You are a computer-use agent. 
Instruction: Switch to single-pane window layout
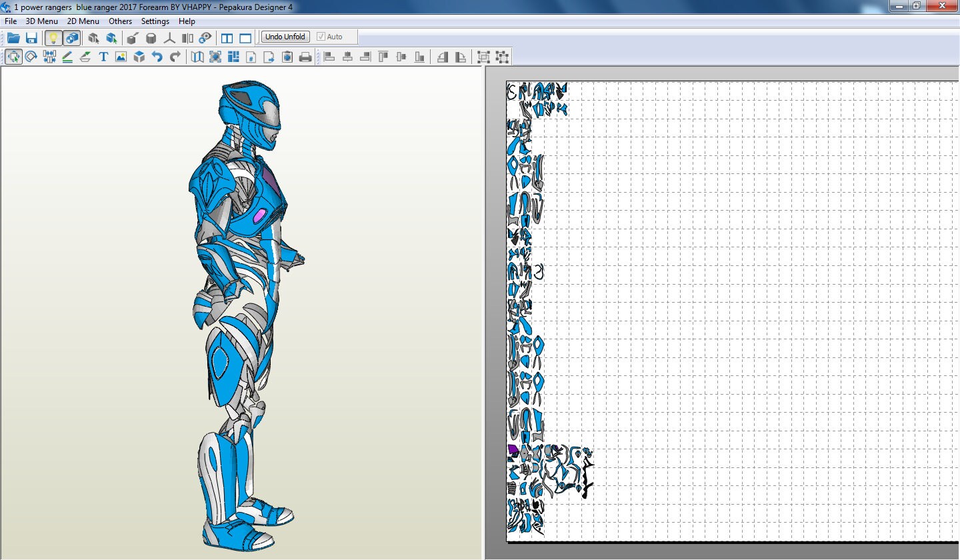coord(245,37)
